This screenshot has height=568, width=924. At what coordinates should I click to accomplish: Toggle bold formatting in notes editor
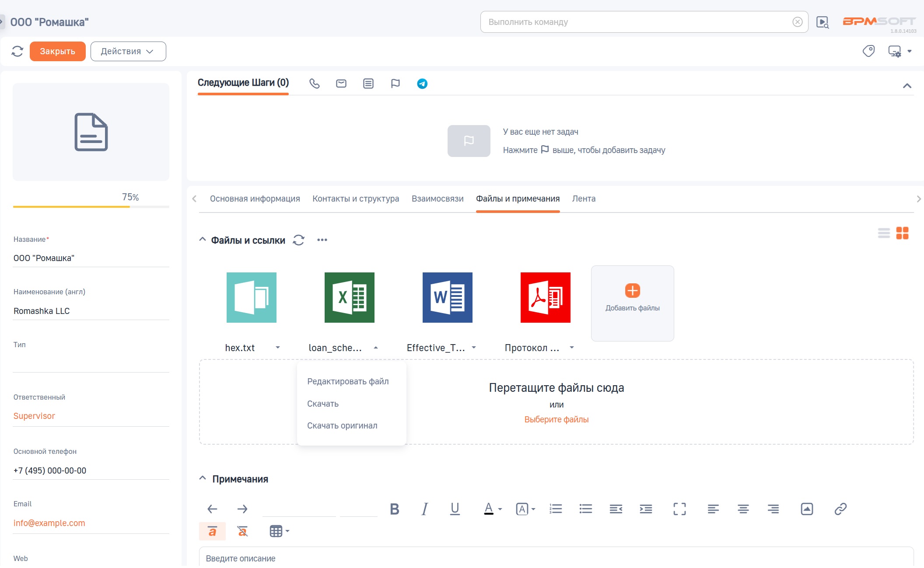(394, 509)
